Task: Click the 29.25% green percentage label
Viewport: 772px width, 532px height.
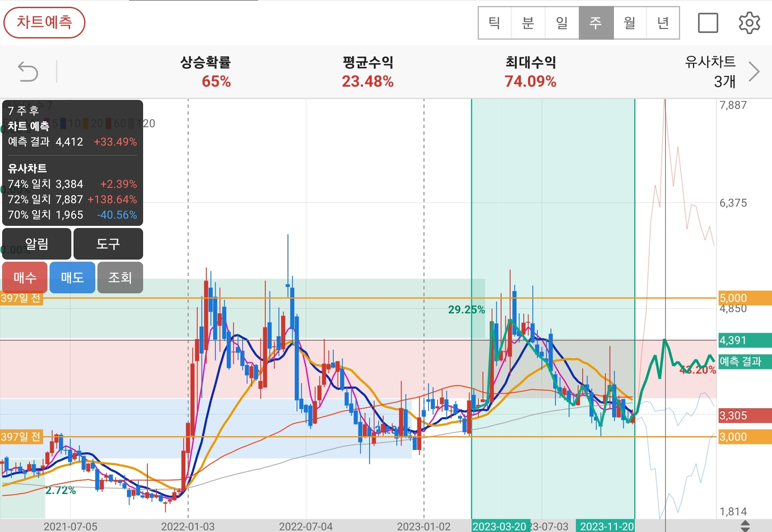Action: (467, 310)
